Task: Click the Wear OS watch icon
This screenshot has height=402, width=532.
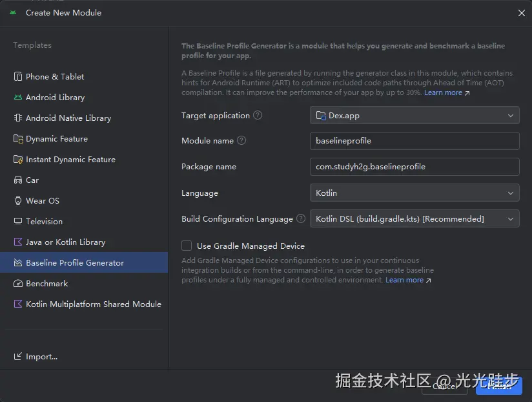Action: point(18,200)
